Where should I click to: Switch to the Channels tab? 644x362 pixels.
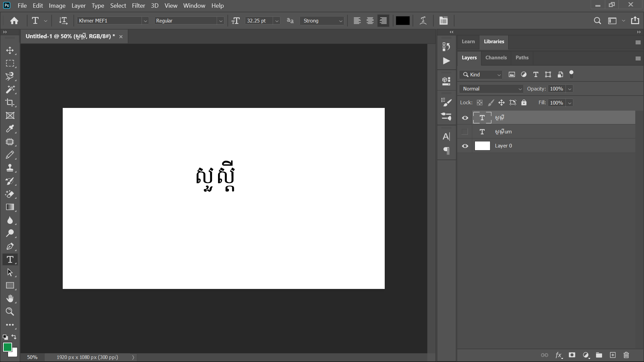pos(496,58)
